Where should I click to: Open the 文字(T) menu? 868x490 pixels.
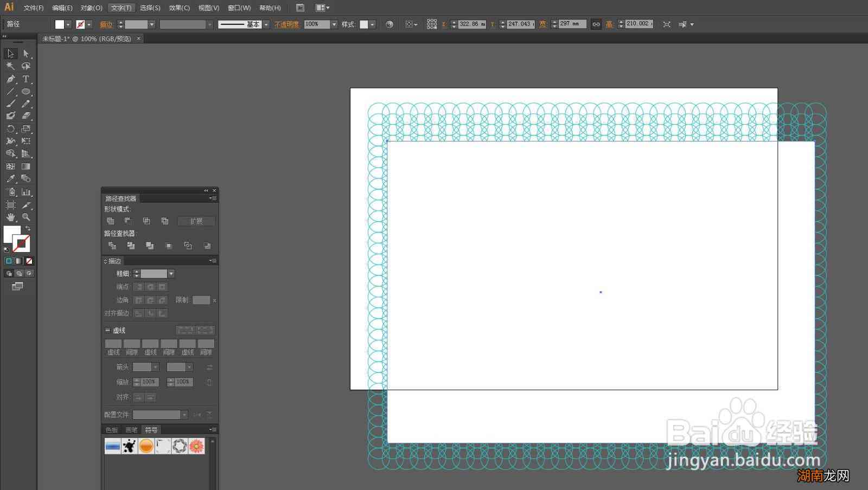pos(121,8)
